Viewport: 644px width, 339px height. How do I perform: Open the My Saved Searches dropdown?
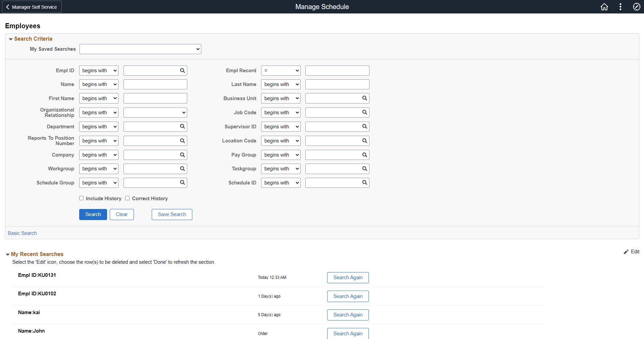pos(140,49)
